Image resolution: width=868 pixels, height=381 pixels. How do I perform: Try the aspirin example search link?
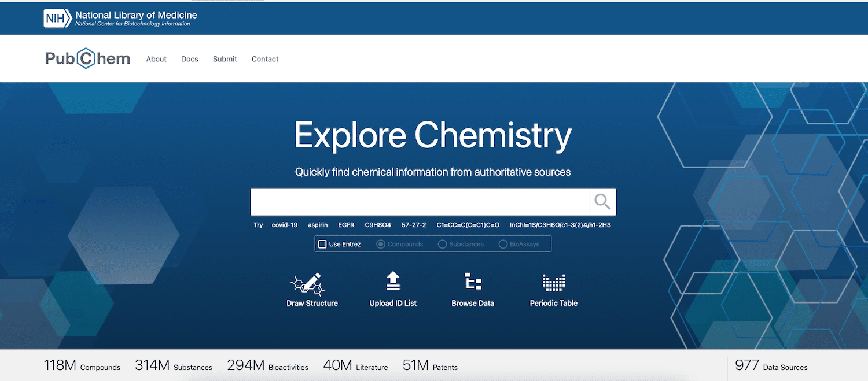[318, 225]
